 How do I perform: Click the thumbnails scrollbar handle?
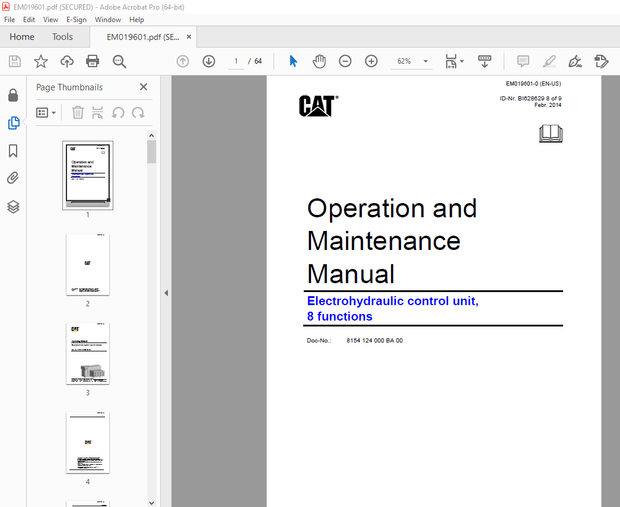pos(151,152)
